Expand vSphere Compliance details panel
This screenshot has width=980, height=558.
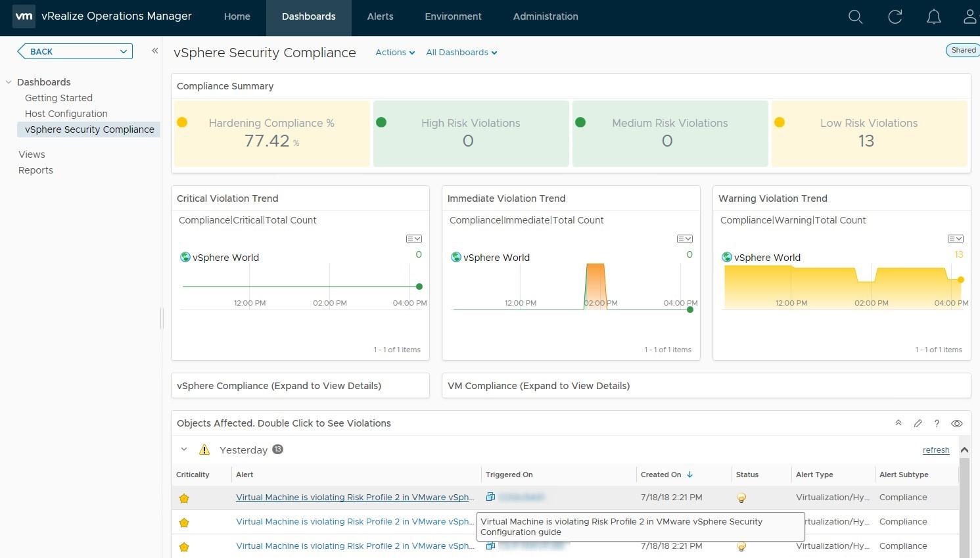(300, 386)
